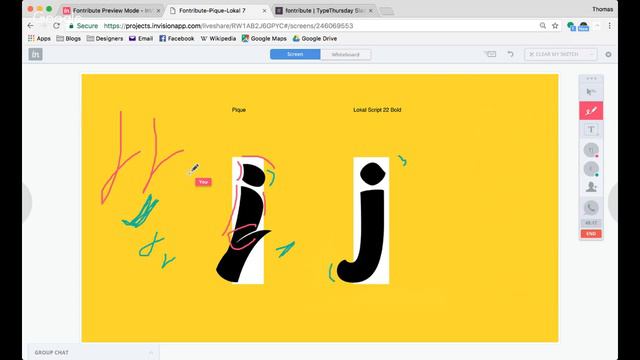Open the Email bookmark
Image resolution: width=640 pixels, height=360 pixels.
(141, 38)
